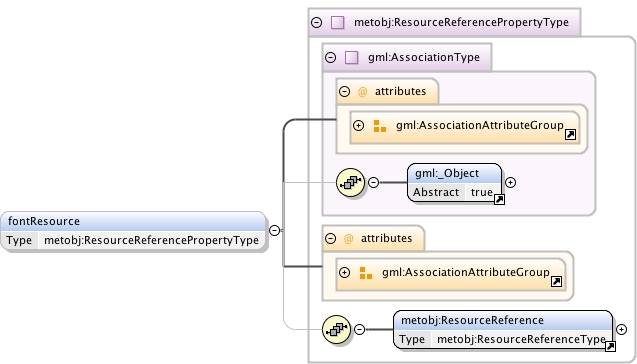Follow reference arrow on lower gml:AssociationAttributeGroup
The height and width of the screenshot is (364, 637).
(557, 281)
